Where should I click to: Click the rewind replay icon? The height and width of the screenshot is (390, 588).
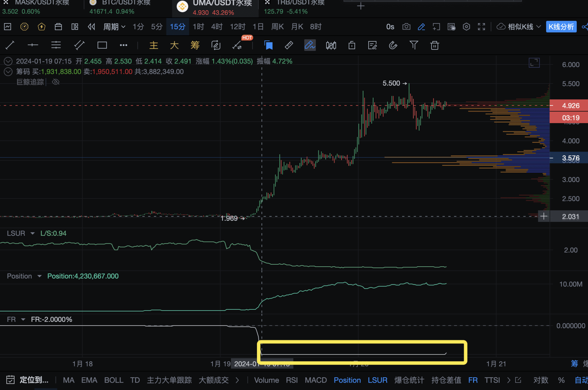[x=91, y=27]
